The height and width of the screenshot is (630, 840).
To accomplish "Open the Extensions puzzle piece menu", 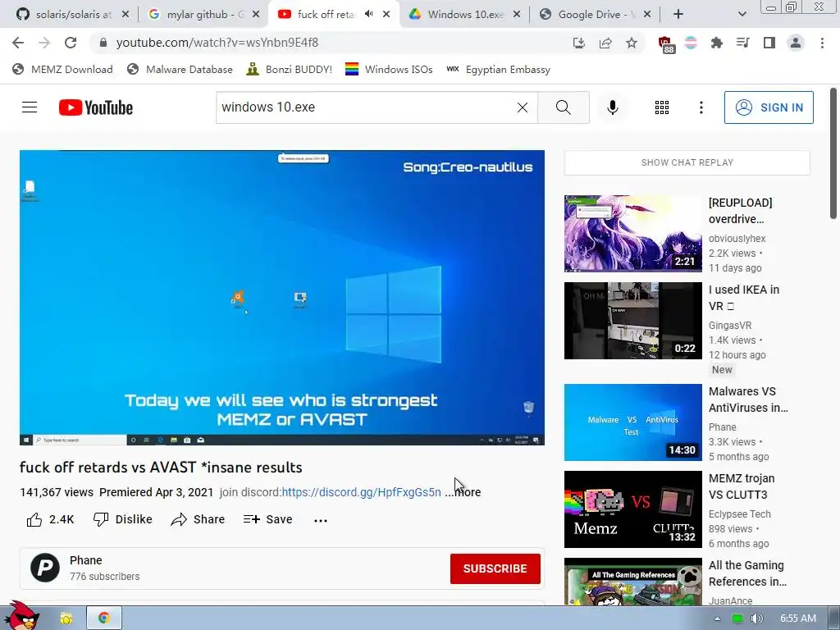I will (x=716, y=43).
